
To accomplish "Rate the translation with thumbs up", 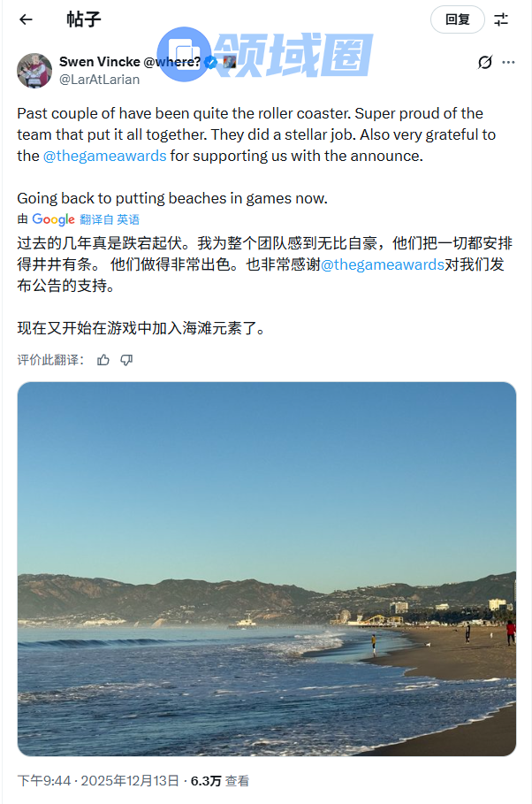I will coord(103,360).
